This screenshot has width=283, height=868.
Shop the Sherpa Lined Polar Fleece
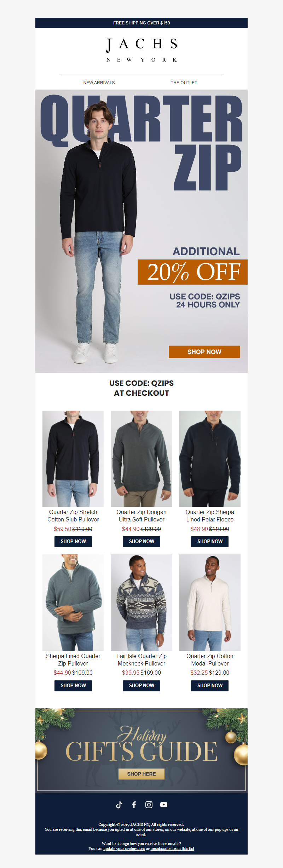[x=210, y=542]
